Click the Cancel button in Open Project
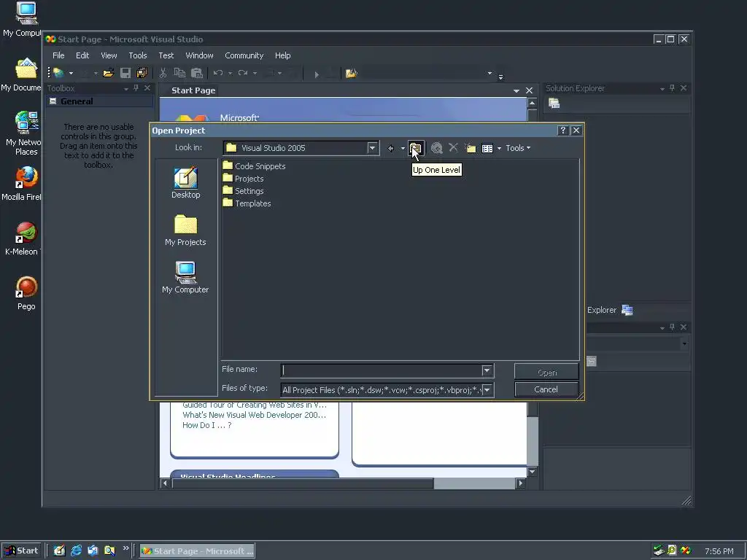Image resolution: width=747 pixels, height=560 pixels. pos(546,389)
